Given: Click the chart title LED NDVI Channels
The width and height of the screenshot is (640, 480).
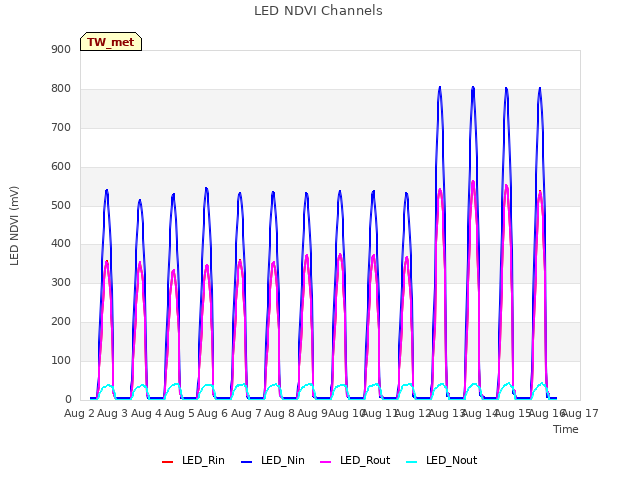Looking at the screenshot, I should [x=318, y=11].
